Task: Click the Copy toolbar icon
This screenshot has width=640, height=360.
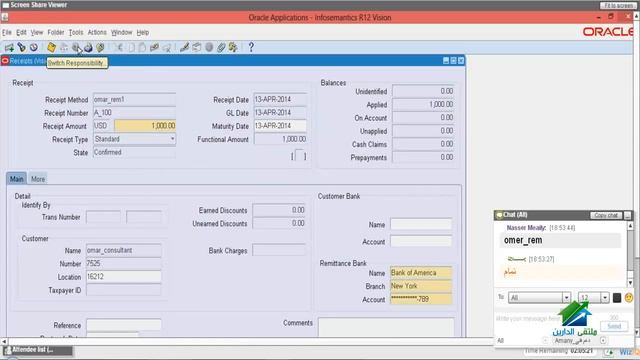Action: pyautogui.click(x=131, y=47)
